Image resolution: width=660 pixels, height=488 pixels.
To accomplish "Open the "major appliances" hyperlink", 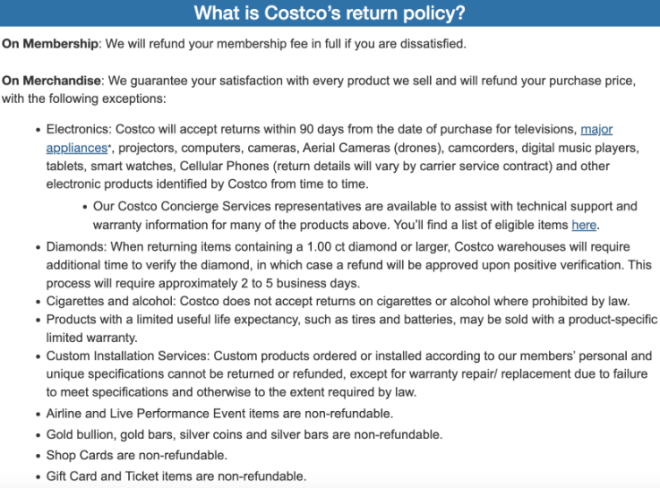I will 596,129.
